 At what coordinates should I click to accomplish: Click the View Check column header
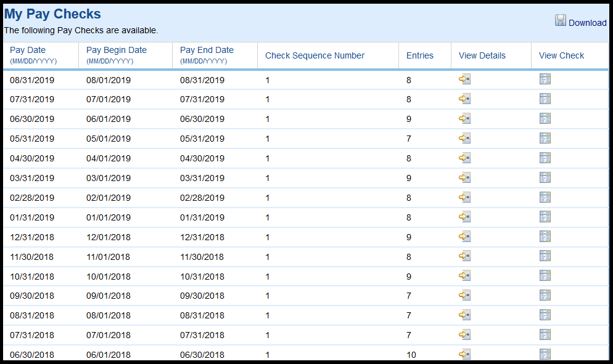561,55
